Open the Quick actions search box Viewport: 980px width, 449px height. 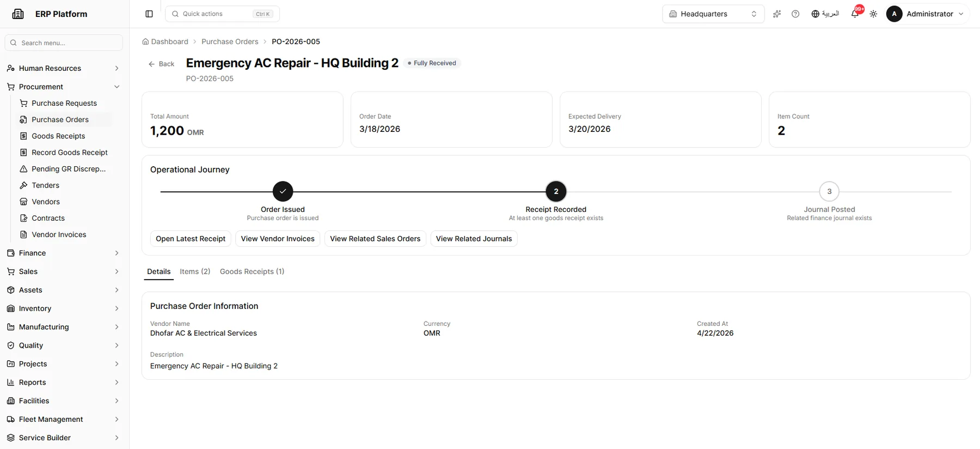click(x=222, y=14)
